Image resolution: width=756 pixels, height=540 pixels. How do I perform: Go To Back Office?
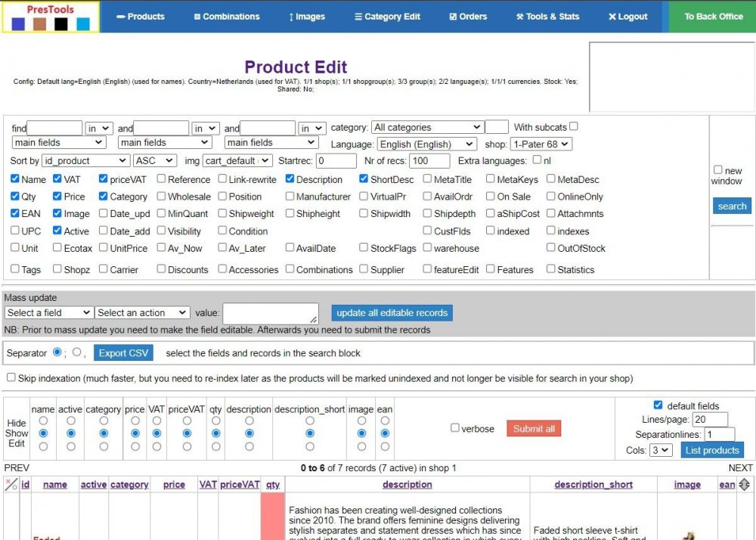pyautogui.click(x=713, y=17)
